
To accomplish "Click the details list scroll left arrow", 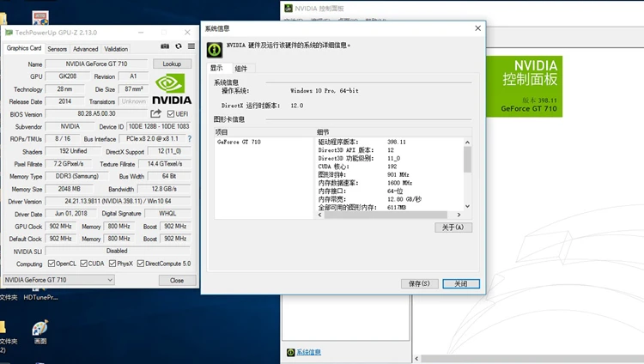I will pos(320,215).
